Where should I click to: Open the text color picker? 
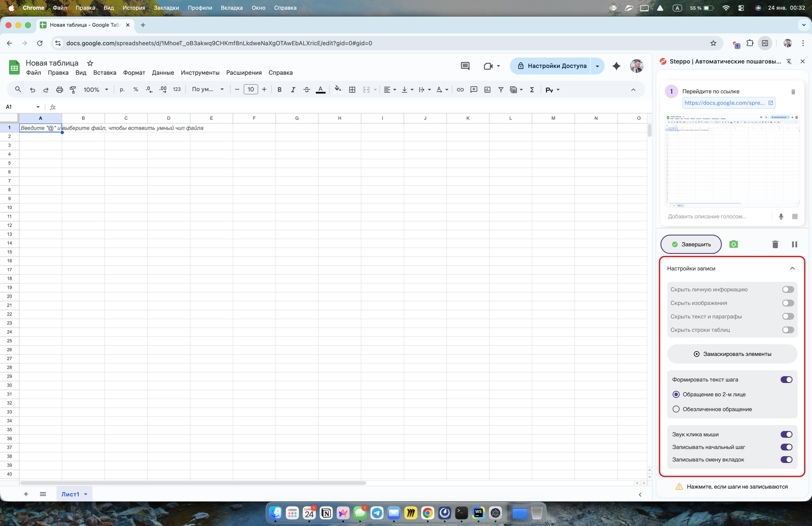tap(320, 90)
